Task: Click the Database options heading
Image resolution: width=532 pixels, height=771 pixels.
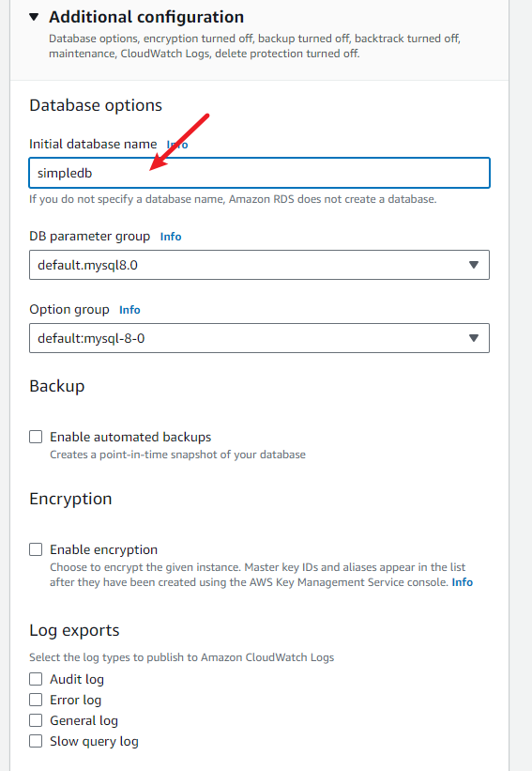Action: pos(96,105)
